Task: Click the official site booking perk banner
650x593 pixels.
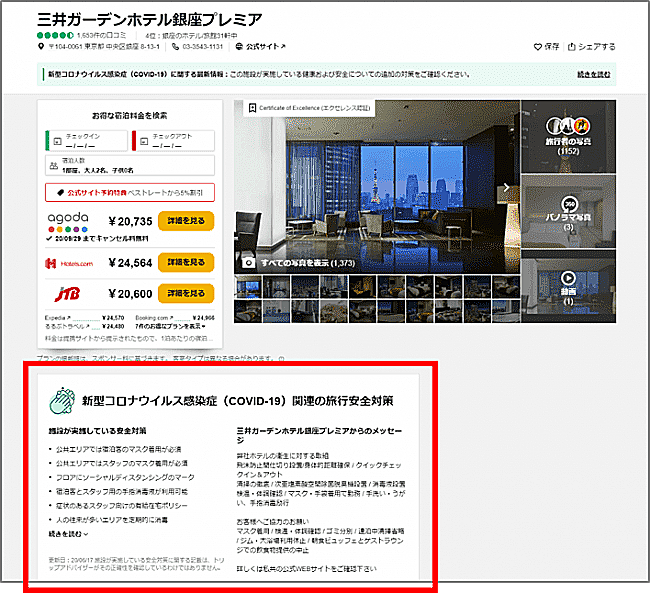Action: (x=129, y=192)
